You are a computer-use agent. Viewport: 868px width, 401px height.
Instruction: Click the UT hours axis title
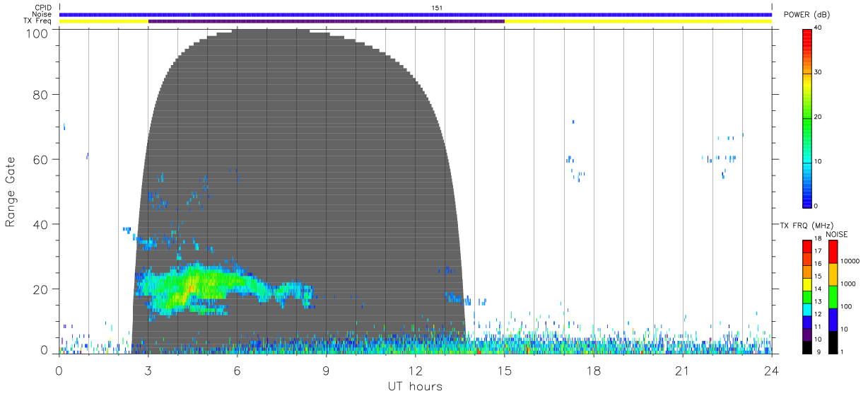(415, 387)
